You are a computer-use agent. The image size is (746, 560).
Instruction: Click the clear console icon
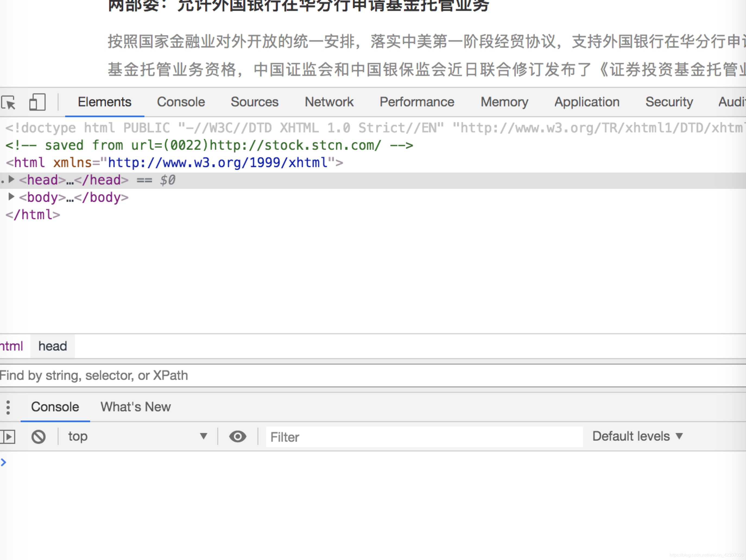coord(39,437)
